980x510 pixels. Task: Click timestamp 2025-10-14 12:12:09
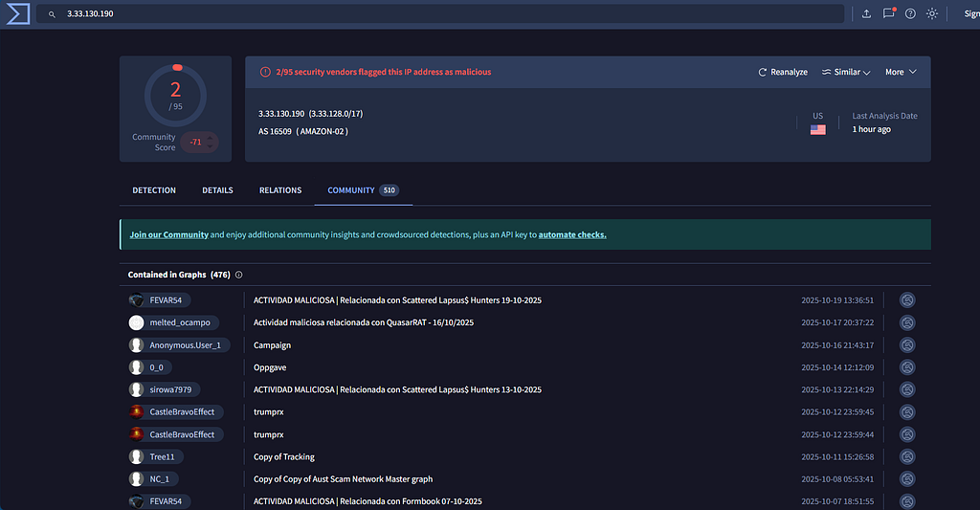pos(837,367)
